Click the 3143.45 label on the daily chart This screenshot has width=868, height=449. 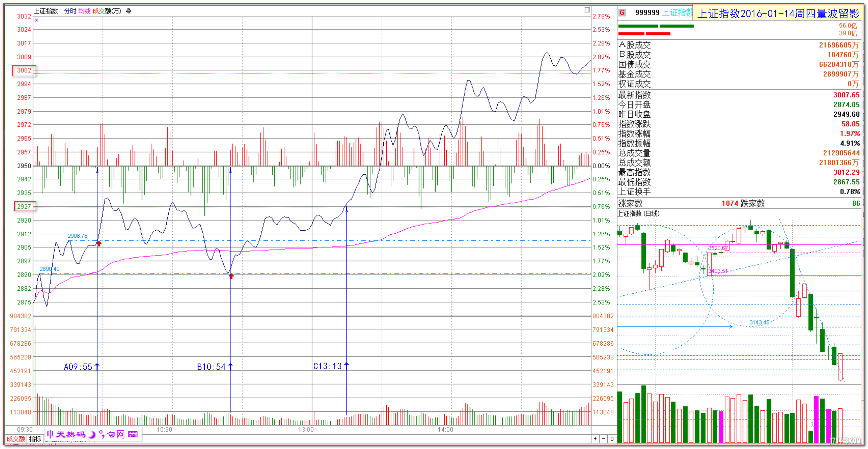point(759,322)
